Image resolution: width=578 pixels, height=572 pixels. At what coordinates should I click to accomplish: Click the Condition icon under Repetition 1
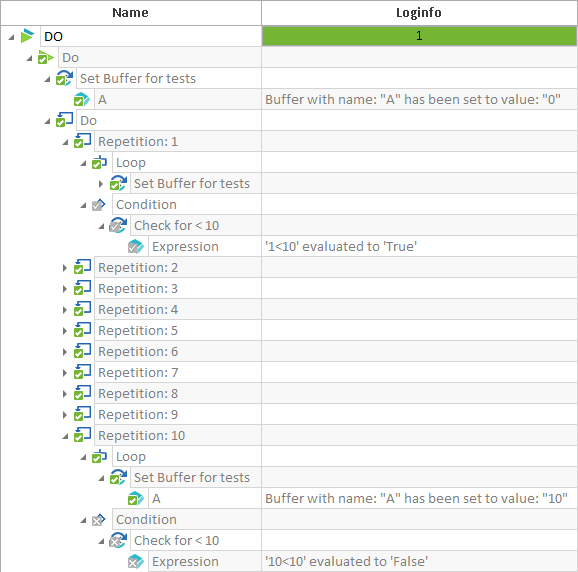click(x=99, y=205)
